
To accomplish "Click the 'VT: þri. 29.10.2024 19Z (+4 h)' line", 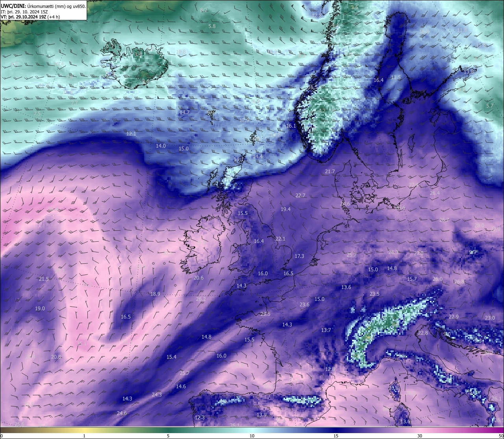I will click(30, 17).
